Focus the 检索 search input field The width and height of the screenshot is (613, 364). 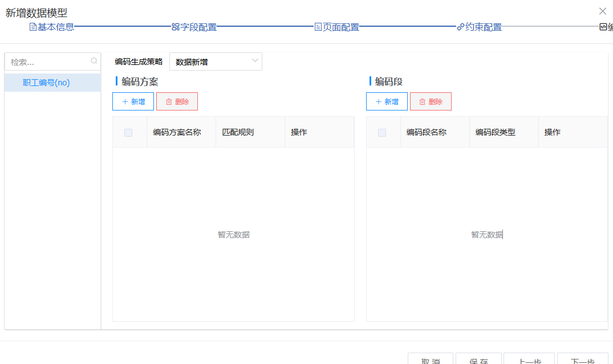[48, 62]
